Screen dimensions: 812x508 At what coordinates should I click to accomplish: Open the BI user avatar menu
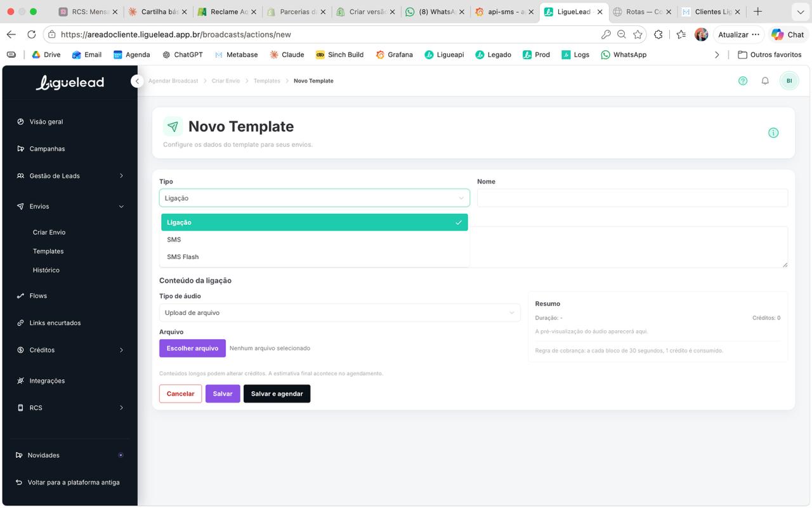click(789, 81)
